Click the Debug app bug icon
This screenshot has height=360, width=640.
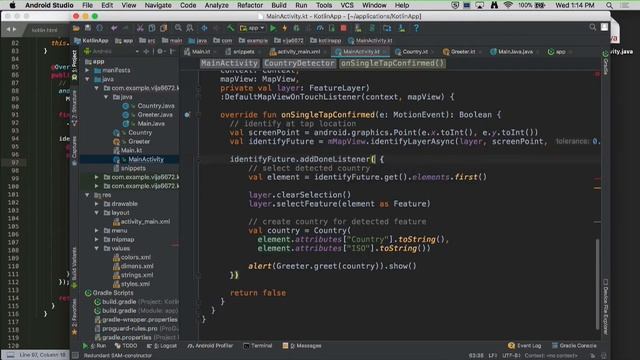tap(296, 28)
